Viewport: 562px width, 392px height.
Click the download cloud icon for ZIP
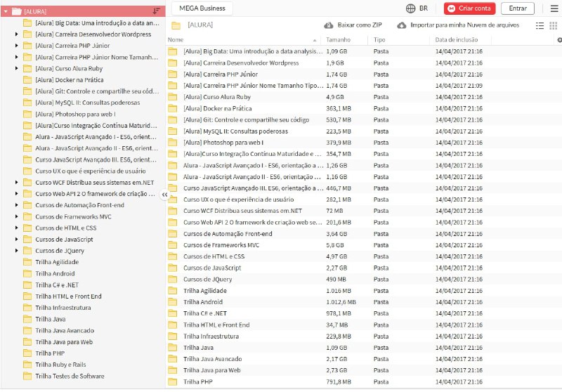328,25
